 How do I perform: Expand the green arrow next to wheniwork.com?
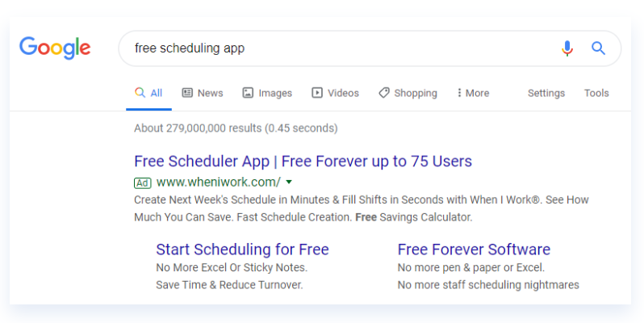point(289,182)
